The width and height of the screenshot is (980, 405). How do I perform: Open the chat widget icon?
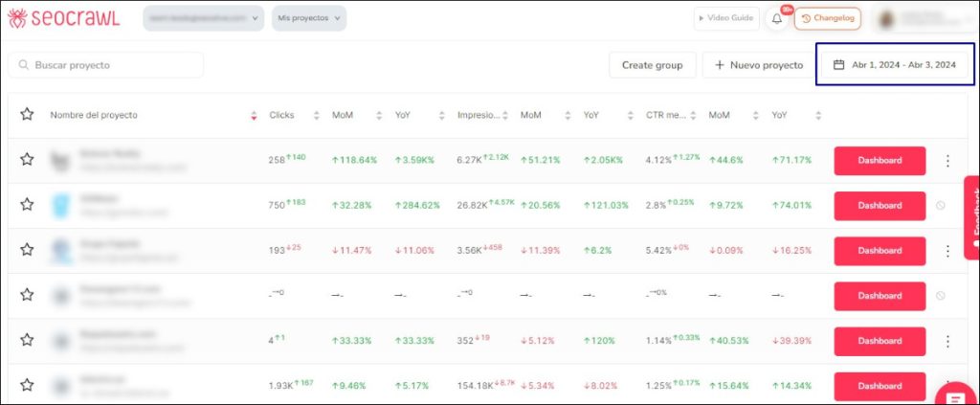[x=957, y=397]
